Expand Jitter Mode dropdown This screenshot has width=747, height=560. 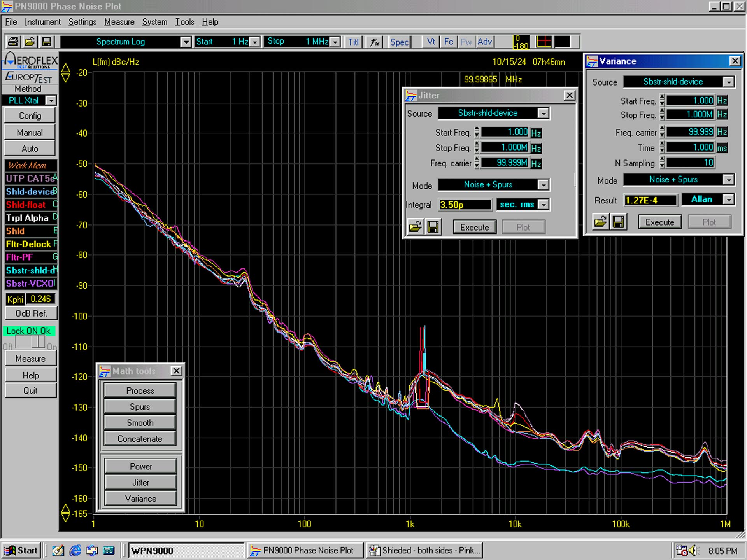click(544, 185)
